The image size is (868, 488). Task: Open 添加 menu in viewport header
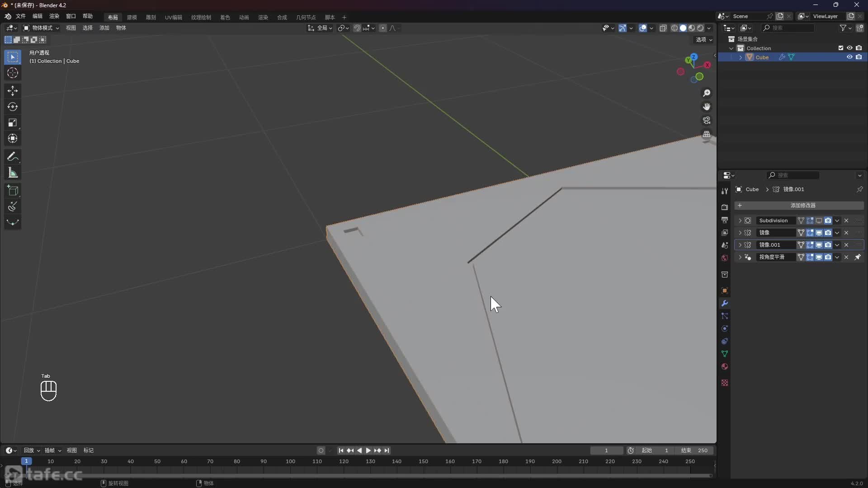pos(104,28)
